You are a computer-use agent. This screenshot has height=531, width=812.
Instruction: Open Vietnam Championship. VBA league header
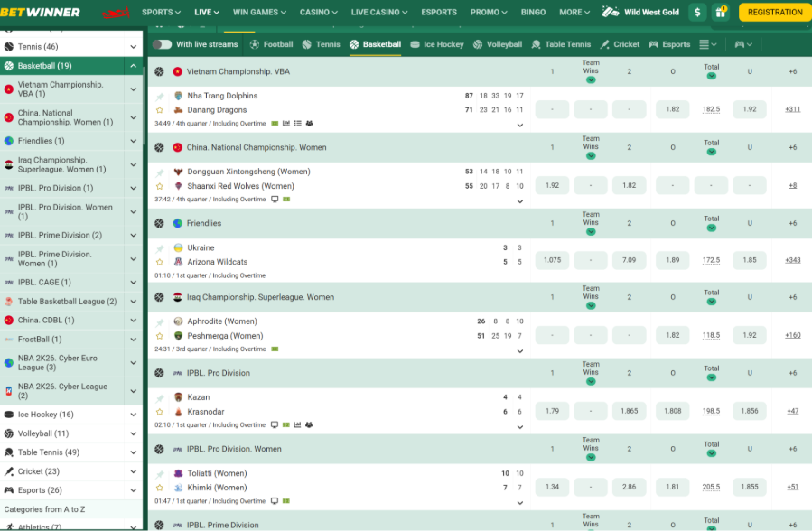click(x=238, y=71)
